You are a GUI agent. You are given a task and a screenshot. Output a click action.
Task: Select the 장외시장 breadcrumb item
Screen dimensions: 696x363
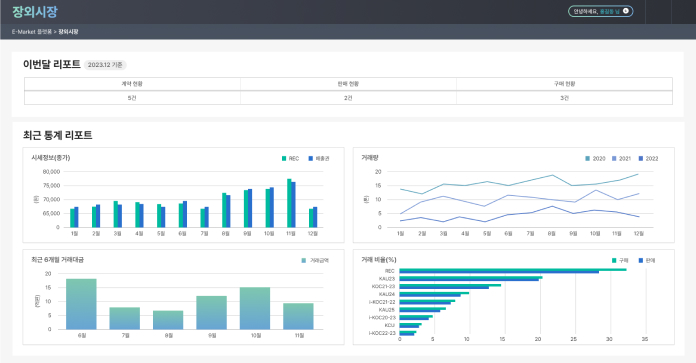(x=68, y=32)
